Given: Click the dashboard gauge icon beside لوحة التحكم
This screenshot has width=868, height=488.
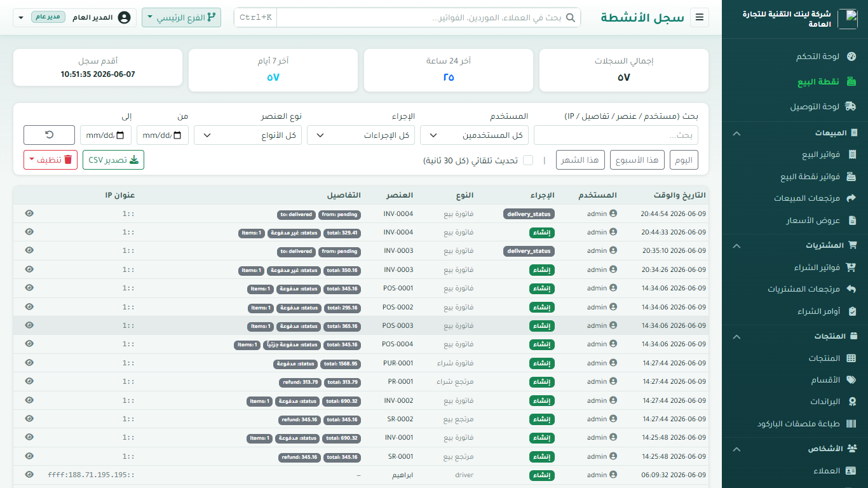Looking at the screenshot, I should click(x=851, y=57).
